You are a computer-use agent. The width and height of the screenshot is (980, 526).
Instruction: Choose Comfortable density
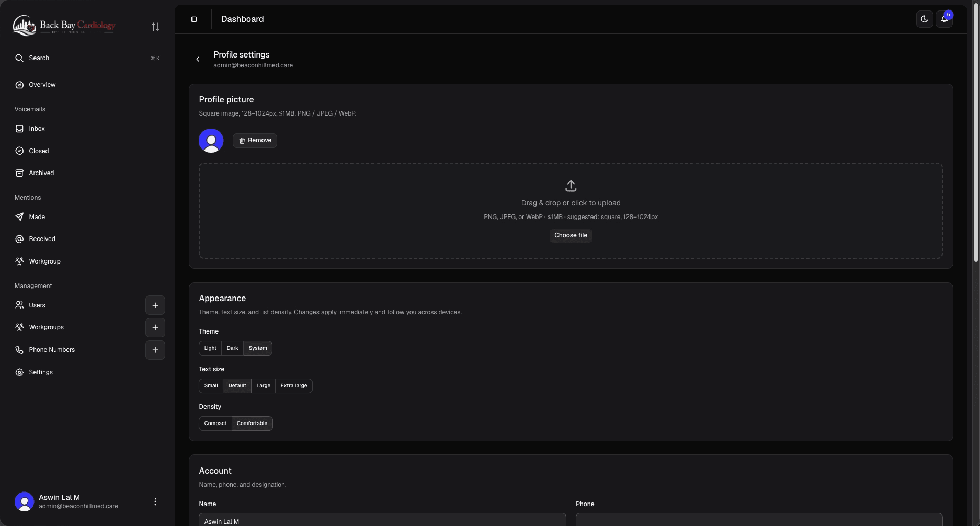click(x=252, y=424)
